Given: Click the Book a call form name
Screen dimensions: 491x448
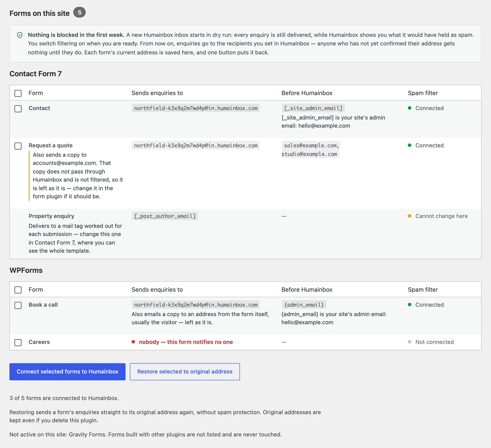Looking at the screenshot, I should pos(43,305).
